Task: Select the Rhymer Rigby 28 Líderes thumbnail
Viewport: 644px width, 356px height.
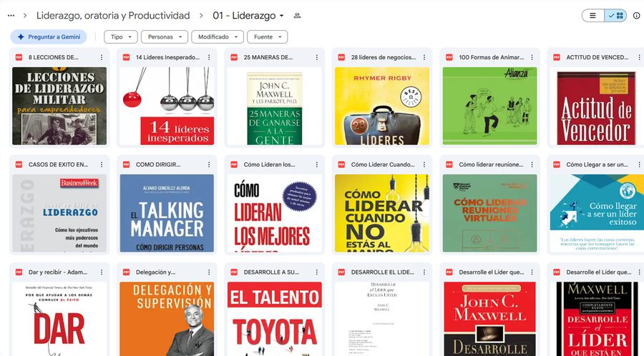Action: coord(382,106)
